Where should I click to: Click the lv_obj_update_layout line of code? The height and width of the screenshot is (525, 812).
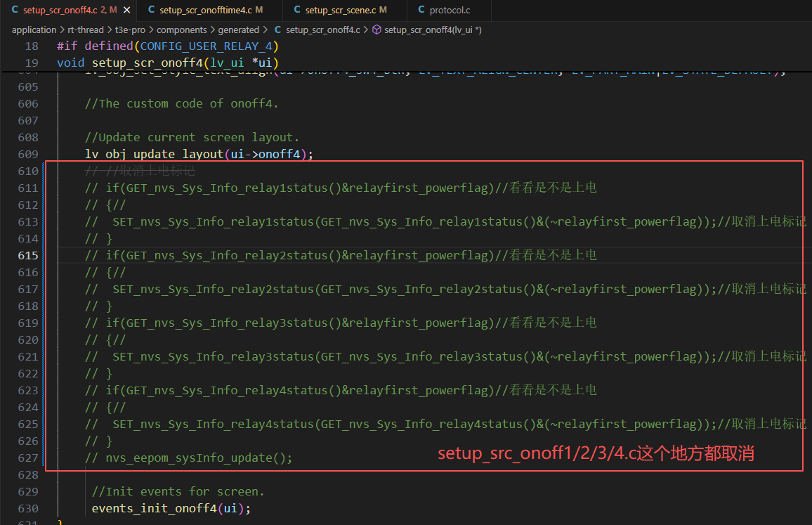pos(199,154)
